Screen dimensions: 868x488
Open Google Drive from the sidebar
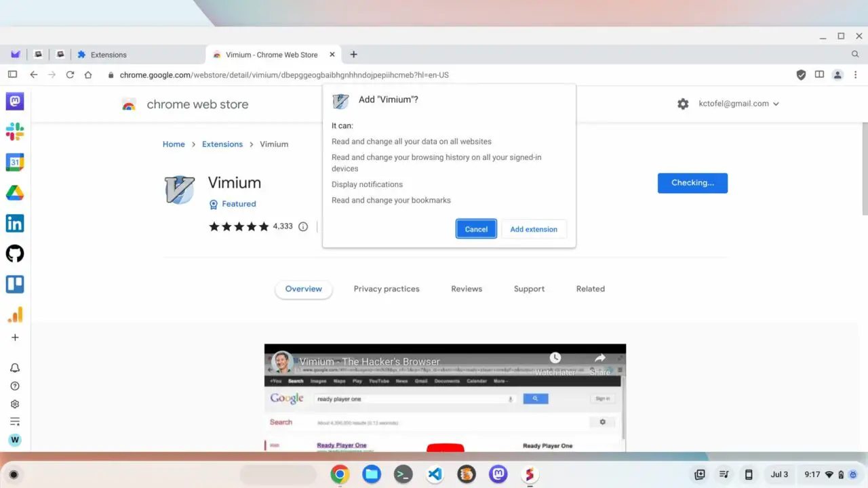coord(15,192)
